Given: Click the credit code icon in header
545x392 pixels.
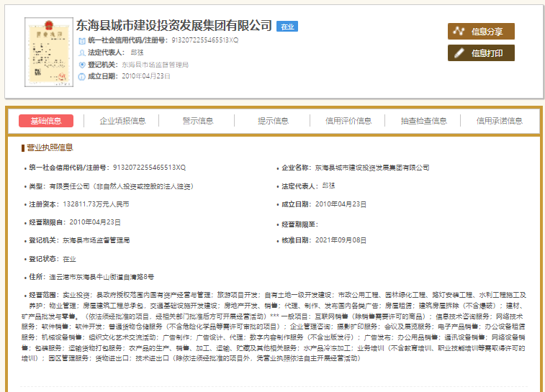Looking at the screenshot, I should (81, 40).
